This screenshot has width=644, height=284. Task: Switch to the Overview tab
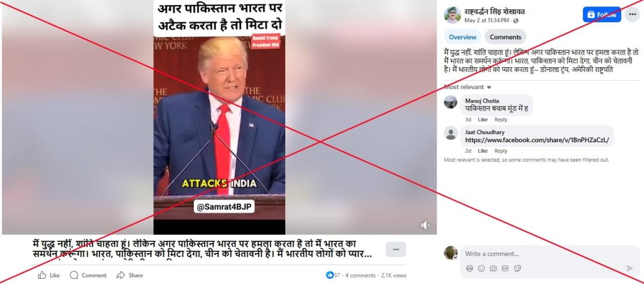click(463, 37)
